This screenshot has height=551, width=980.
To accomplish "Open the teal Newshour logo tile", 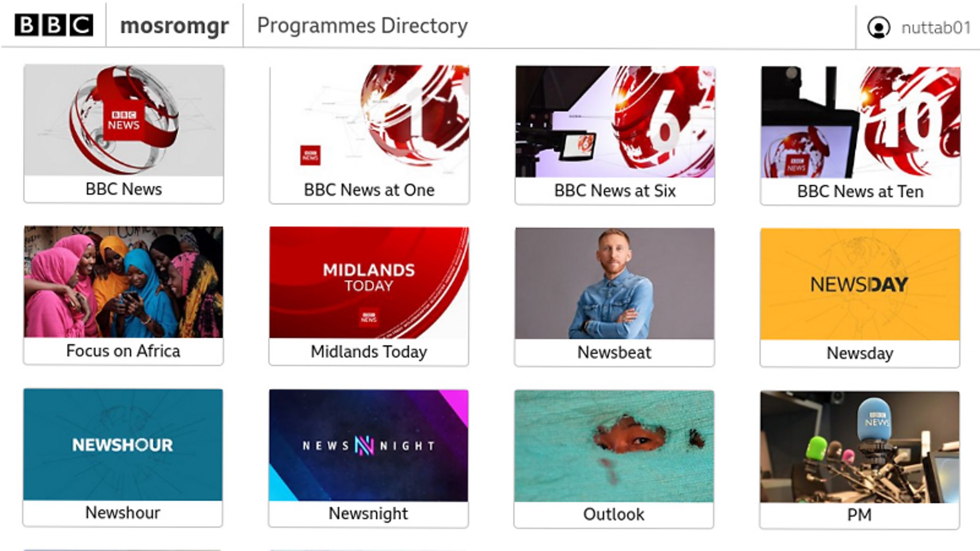I will click(123, 444).
